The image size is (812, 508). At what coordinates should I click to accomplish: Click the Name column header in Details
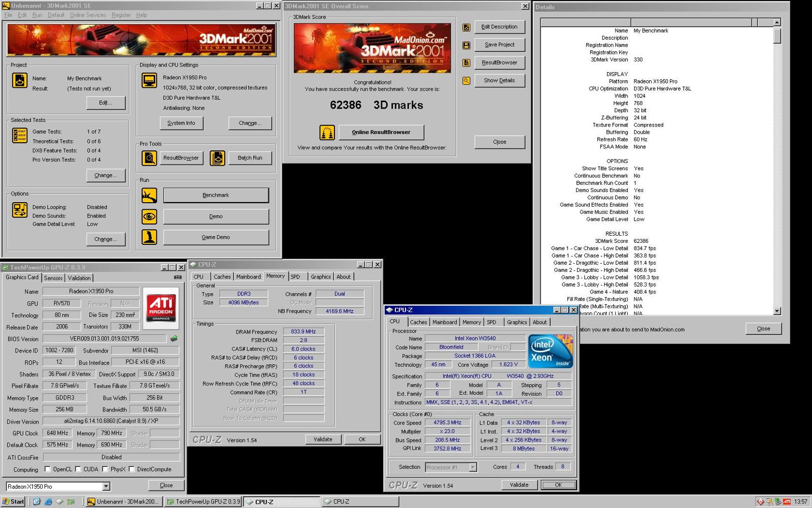(586, 22)
